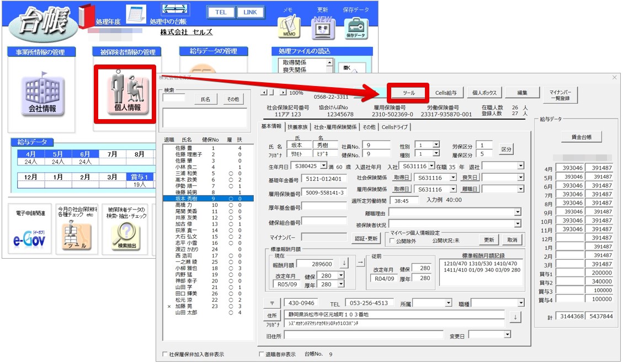Tick 社保雇保非加入者非表示 checkbox
Image resolution: width=623 pixels, height=364 pixels.
(165, 354)
